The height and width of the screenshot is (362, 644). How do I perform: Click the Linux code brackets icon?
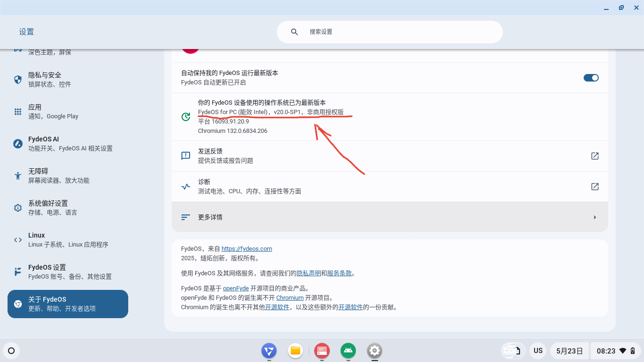click(x=18, y=240)
